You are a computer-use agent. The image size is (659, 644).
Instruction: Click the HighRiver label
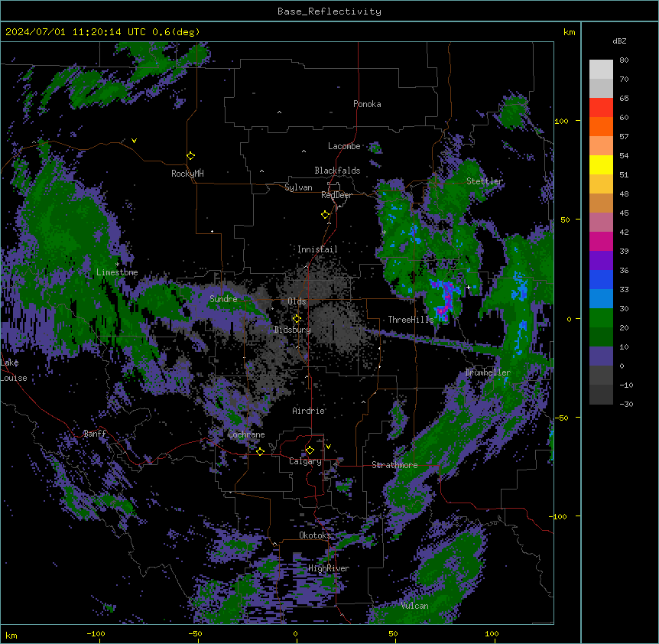329,568
